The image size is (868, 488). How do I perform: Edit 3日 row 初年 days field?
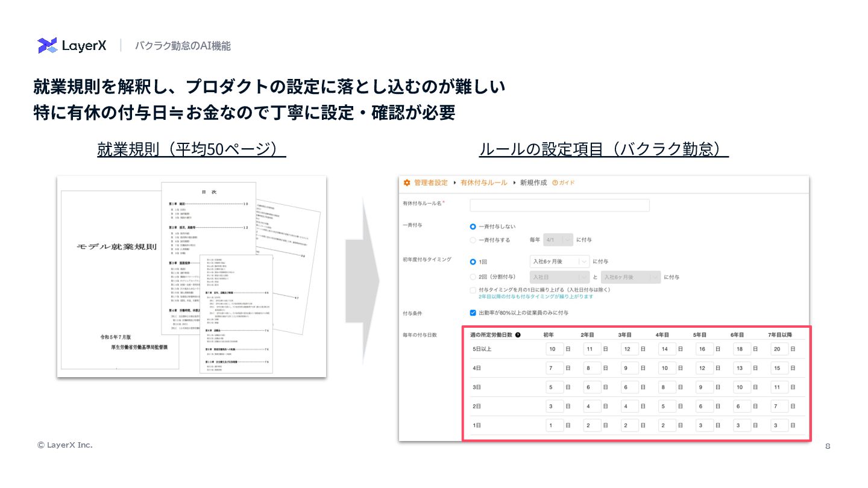(554, 387)
